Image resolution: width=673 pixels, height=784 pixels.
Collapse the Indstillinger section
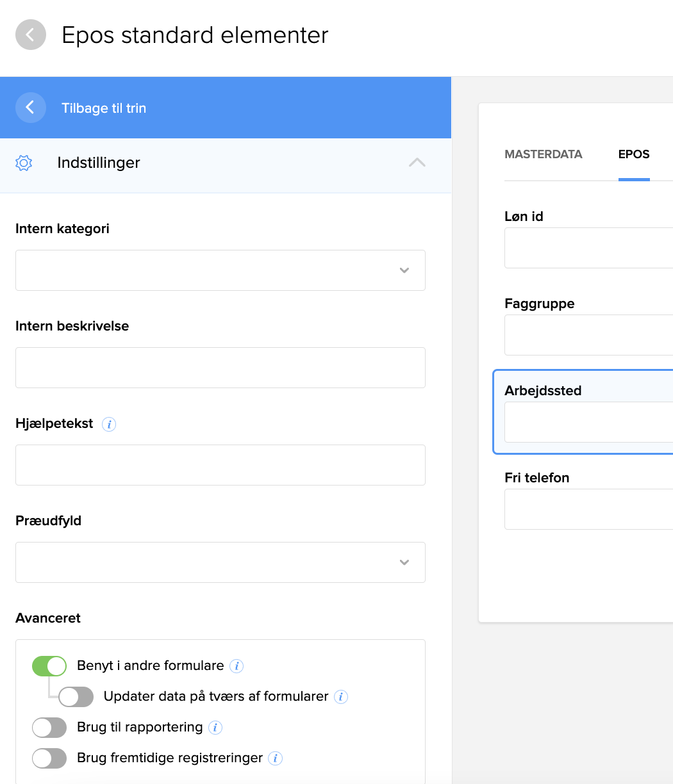tap(417, 163)
